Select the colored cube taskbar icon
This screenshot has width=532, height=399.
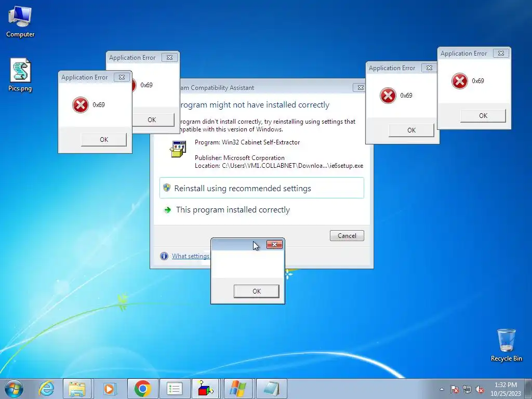click(x=206, y=389)
